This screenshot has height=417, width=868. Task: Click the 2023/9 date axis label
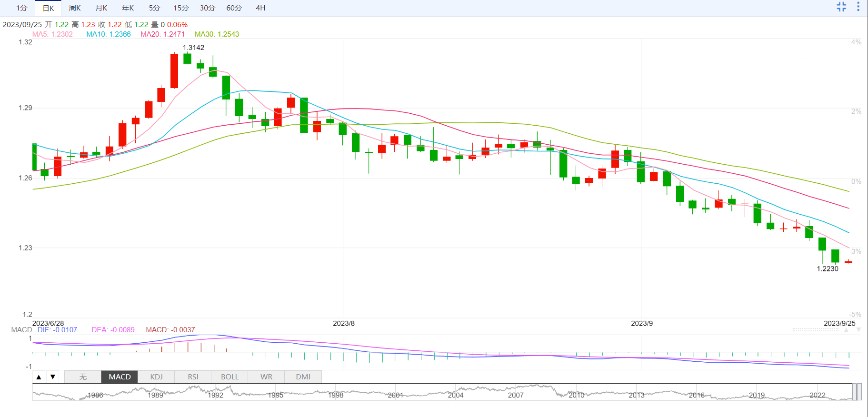tap(642, 323)
